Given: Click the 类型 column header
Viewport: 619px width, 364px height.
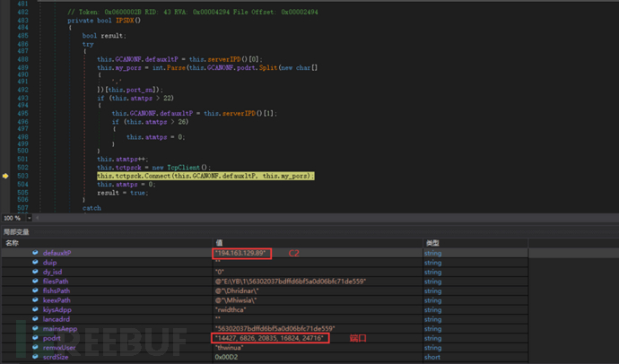Looking at the screenshot, I should point(431,243).
